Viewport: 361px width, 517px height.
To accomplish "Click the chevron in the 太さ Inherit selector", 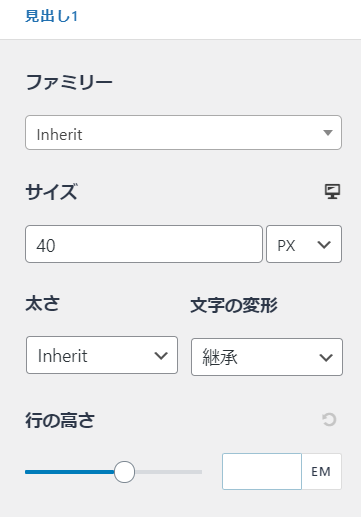I will (161, 356).
